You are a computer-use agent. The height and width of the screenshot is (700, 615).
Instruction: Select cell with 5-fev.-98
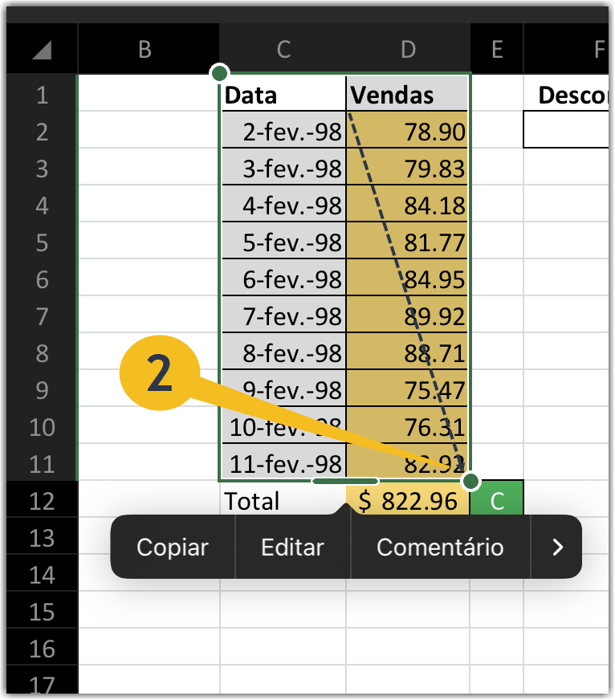283,242
